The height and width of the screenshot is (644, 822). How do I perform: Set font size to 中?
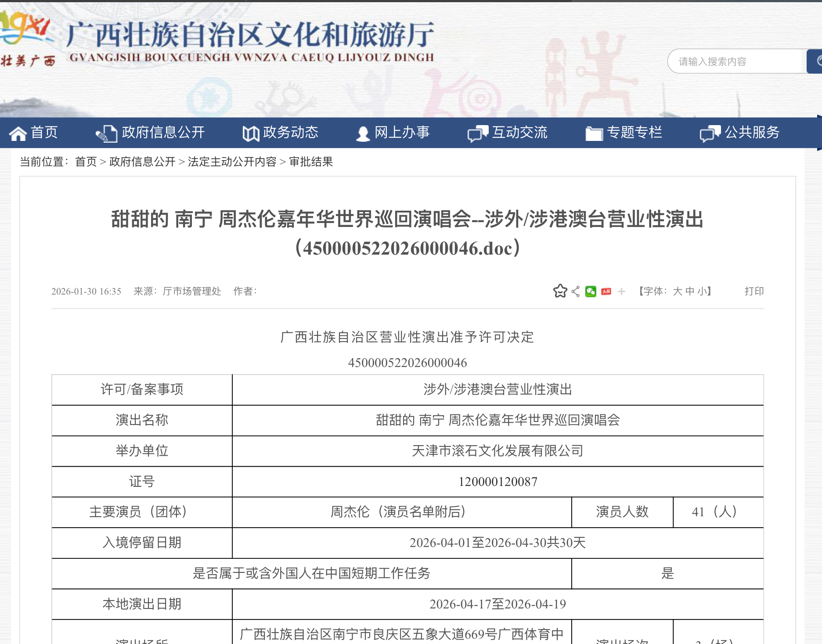(x=690, y=291)
